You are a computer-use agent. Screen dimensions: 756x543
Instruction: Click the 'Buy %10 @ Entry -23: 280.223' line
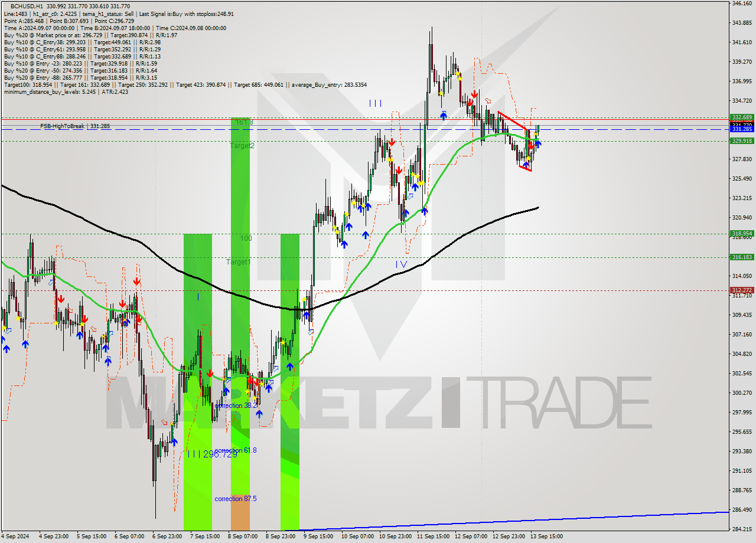[80, 63]
